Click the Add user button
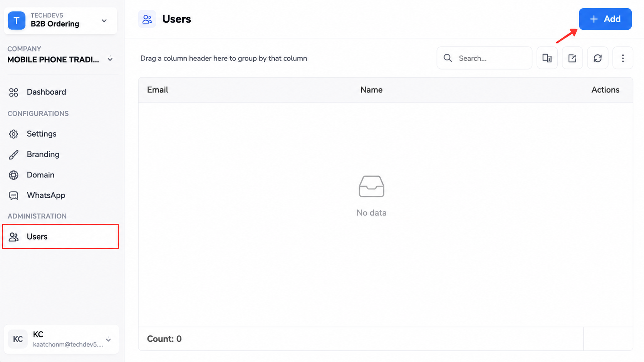This screenshot has width=644, height=362. pos(605,19)
